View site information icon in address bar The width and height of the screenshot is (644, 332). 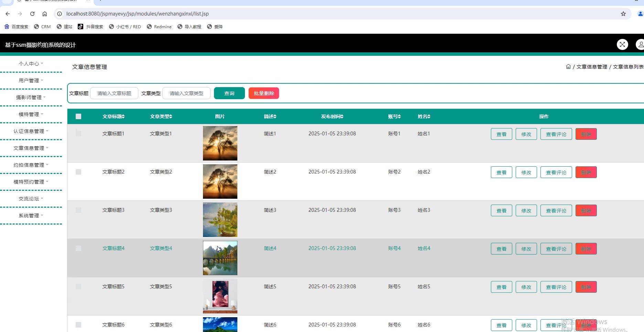tap(60, 14)
